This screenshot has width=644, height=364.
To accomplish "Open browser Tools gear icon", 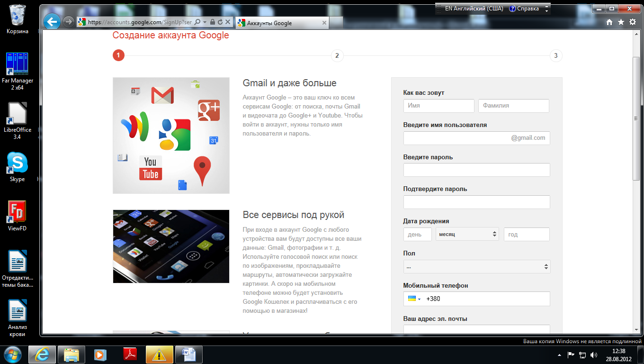I will pyautogui.click(x=633, y=22).
